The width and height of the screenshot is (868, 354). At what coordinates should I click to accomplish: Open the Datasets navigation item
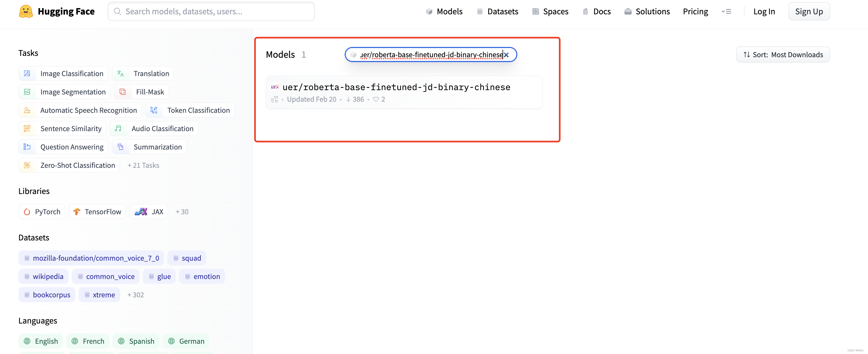[497, 11]
